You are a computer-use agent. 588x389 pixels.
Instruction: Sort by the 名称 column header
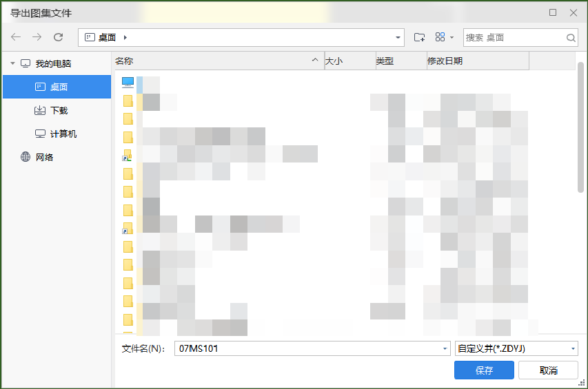[219, 61]
